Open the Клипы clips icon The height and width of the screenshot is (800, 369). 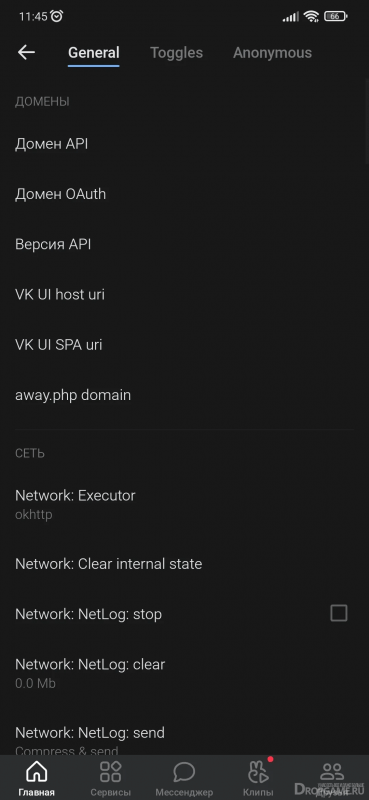point(258,771)
